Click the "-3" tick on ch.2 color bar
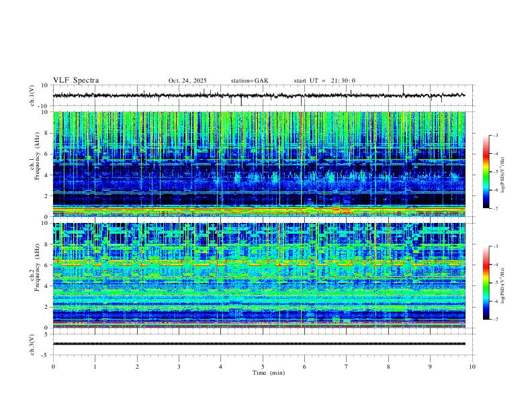The width and height of the screenshot is (532, 411). [x=495, y=246]
